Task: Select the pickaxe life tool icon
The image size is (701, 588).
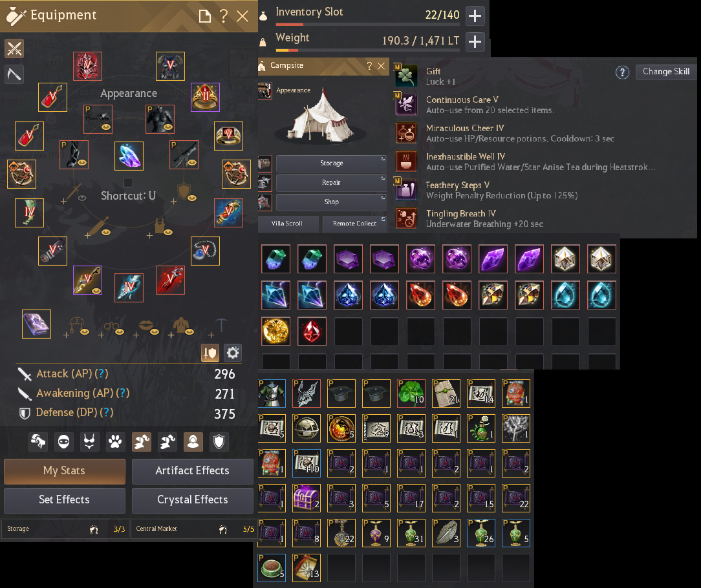Action: 14,74
